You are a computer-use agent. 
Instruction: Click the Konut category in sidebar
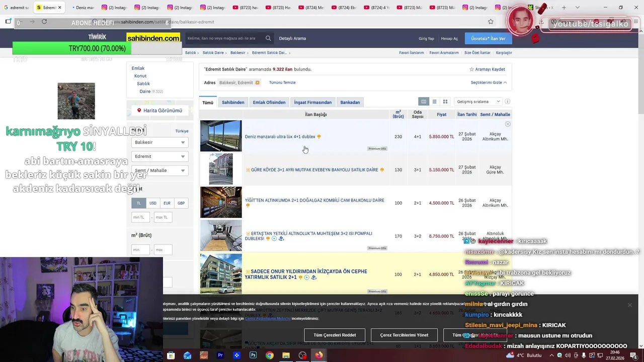140,76
